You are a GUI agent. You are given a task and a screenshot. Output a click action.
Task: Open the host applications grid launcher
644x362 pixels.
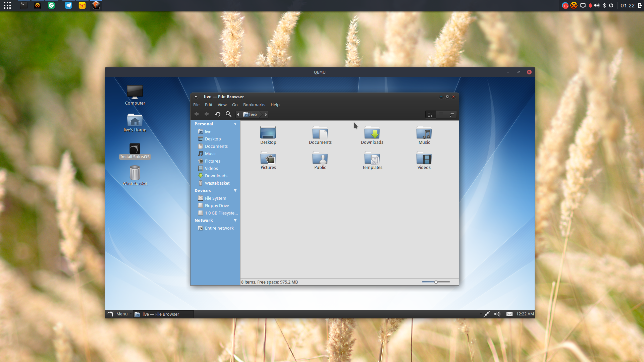click(7, 5)
